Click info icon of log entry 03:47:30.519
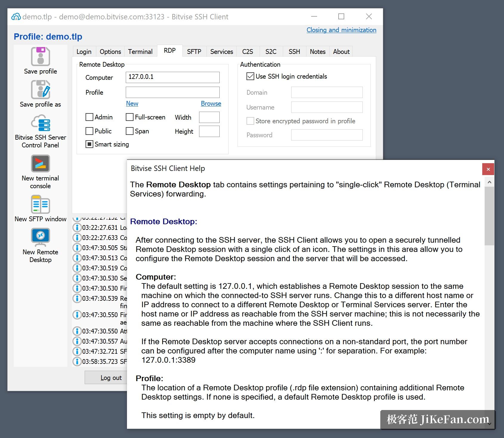 tap(77, 268)
